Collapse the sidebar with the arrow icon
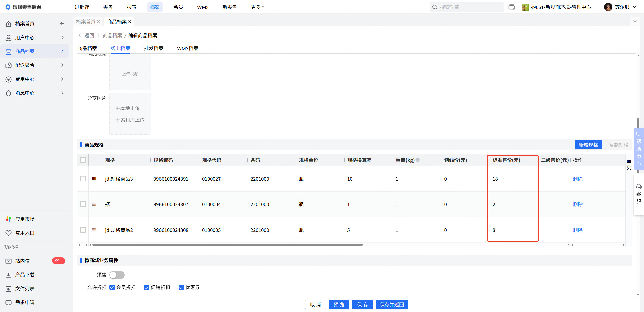 [x=62, y=24]
